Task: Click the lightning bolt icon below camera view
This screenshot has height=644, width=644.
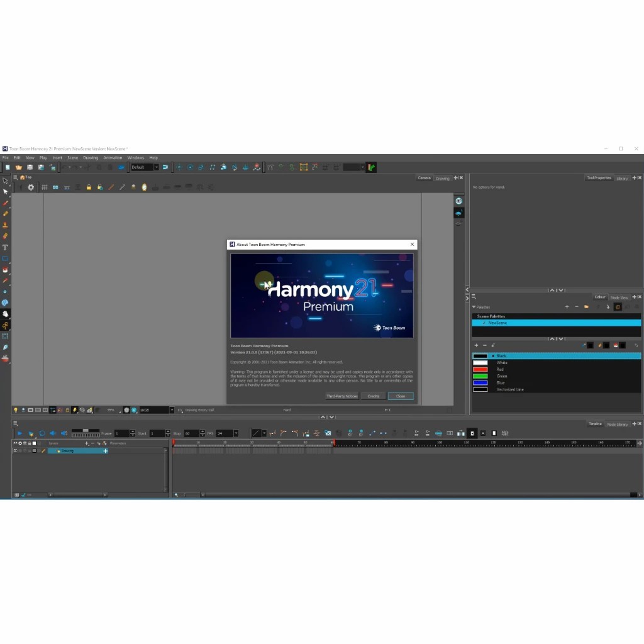Action: (x=75, y=410)
